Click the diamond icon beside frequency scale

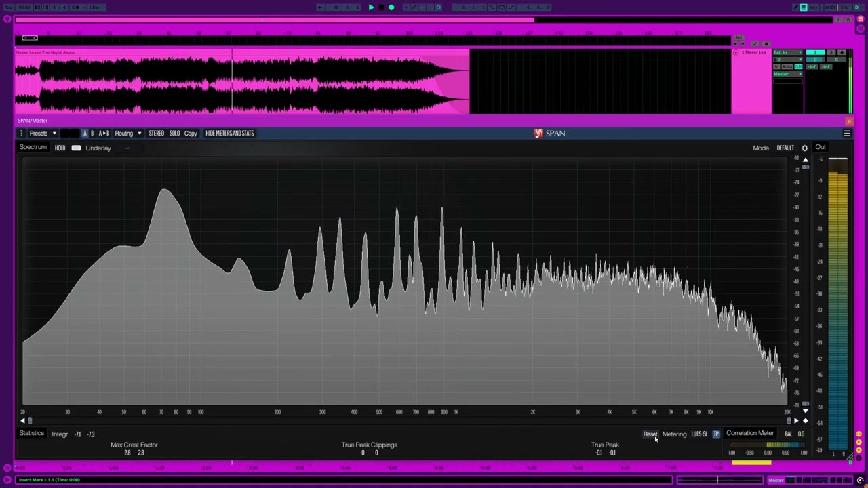[805, 421]
